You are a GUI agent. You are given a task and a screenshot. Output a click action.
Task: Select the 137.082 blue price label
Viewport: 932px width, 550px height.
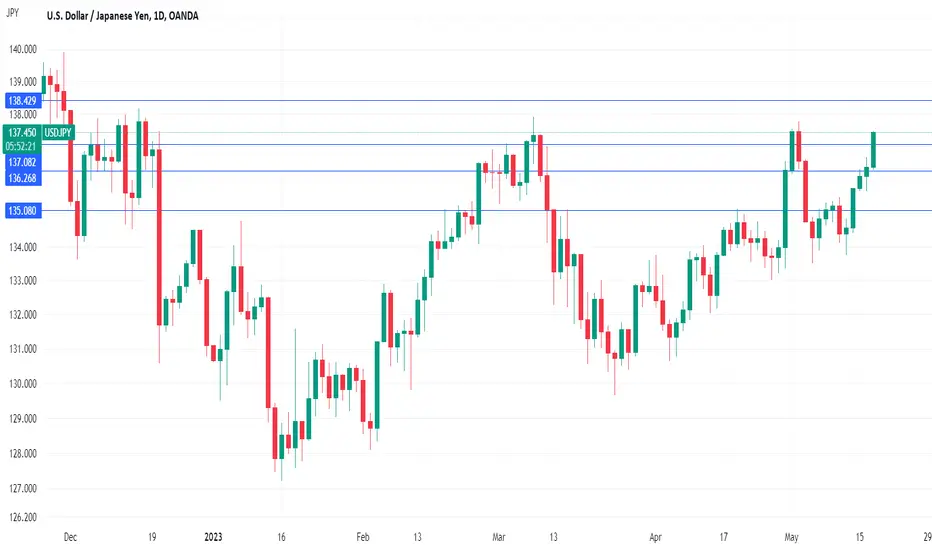[23, 162]
